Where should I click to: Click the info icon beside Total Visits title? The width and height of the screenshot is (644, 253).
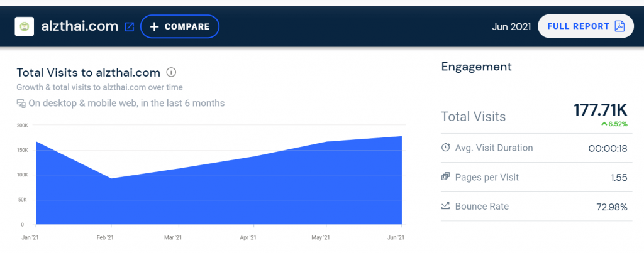(x=171, y=73)
